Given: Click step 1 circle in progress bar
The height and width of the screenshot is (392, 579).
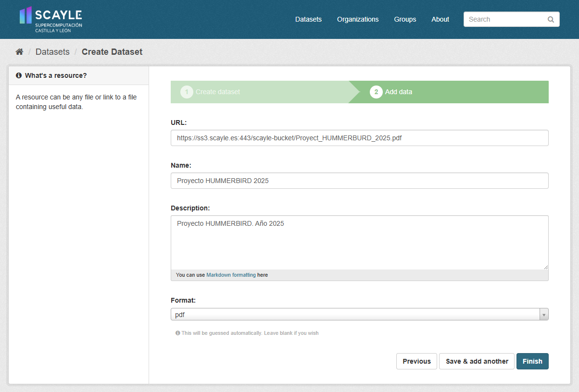Looking at the screenshot, I should coord(187,92).
